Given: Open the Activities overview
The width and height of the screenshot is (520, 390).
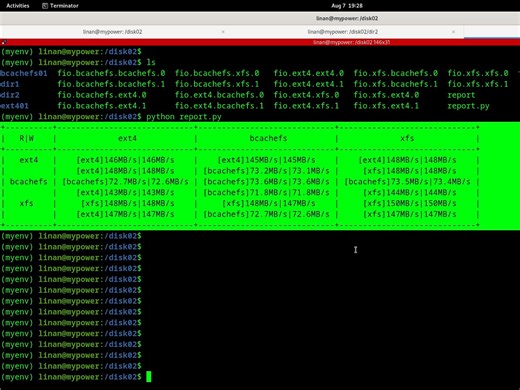Looking at the screenshot, I should coord(18,6).
